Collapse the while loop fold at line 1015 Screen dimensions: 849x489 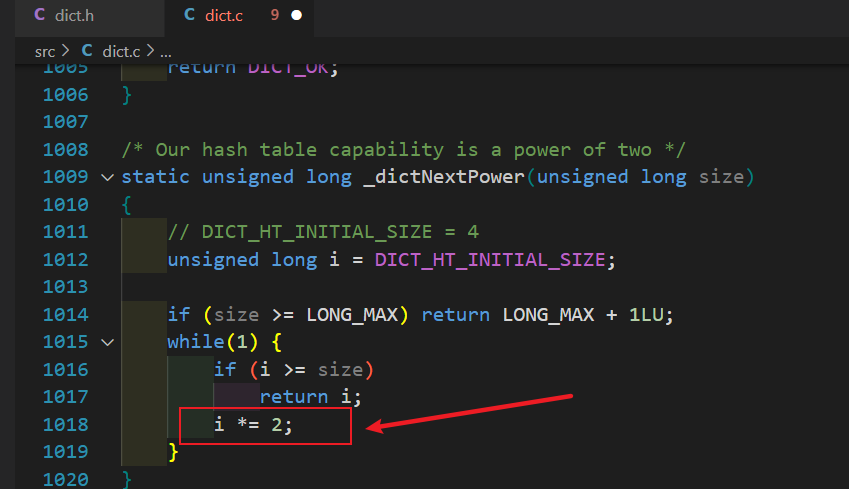(x=108, y=343)
